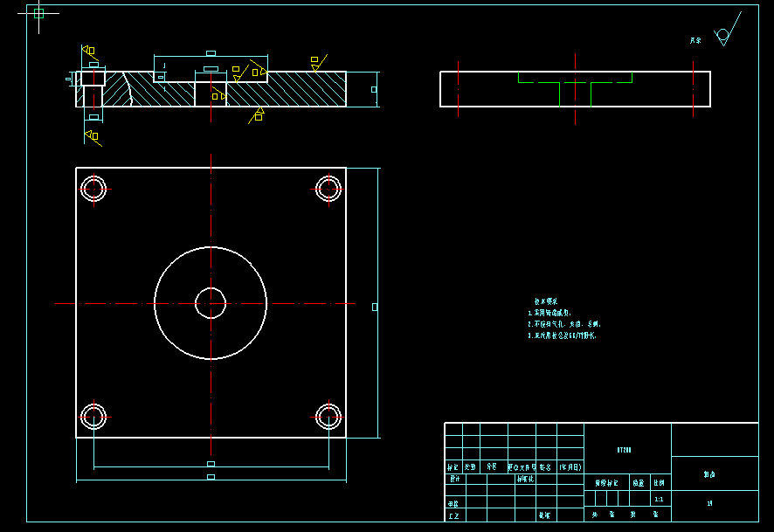Pick the large circle in the plan view

click(211, 303)
